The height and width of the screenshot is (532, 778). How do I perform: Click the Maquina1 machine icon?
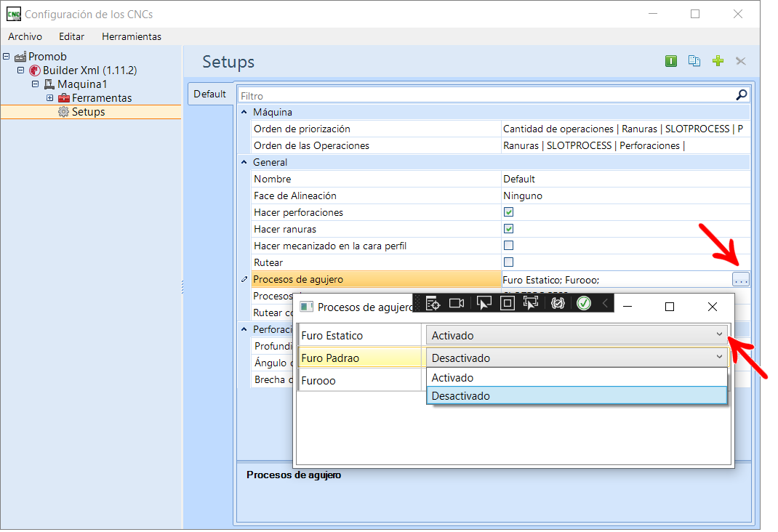pos(49,84)
